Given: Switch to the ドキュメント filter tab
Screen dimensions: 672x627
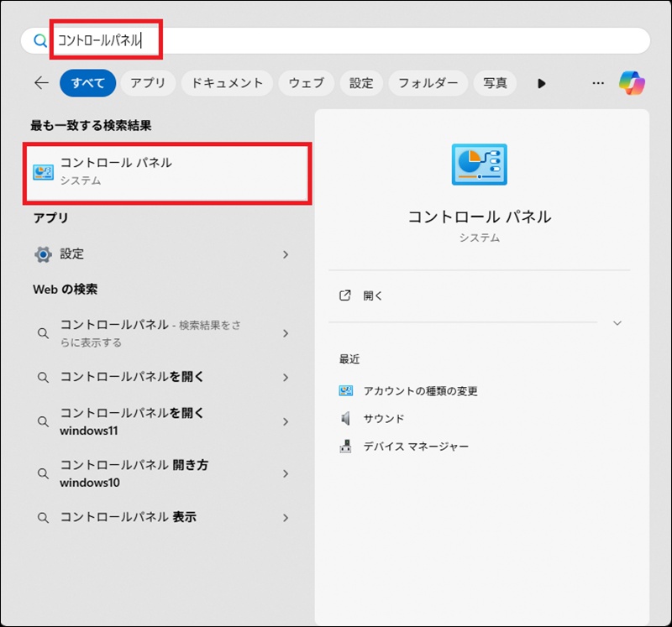Looking at the screenshot, I should click(227, 83).
